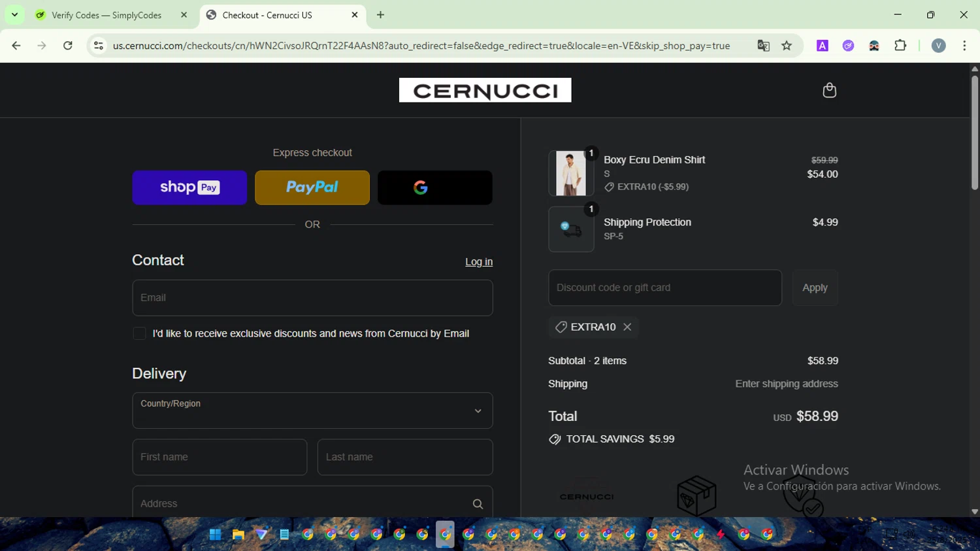Translate this page icon
The image size is (980, 551).
pos(763,46)
